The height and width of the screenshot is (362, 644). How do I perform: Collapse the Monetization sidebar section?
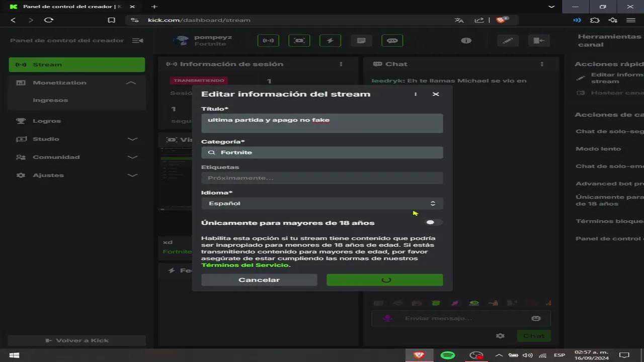tap(131, 82)
